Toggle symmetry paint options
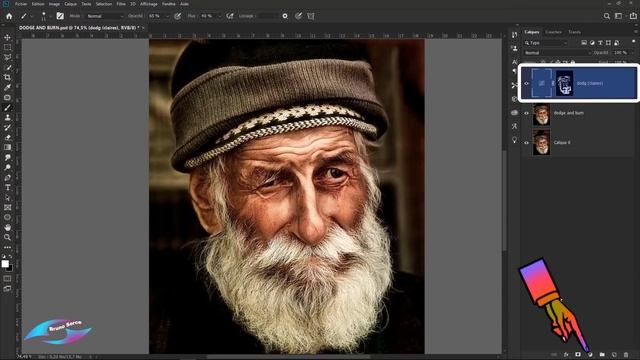 tap(311, 16)
